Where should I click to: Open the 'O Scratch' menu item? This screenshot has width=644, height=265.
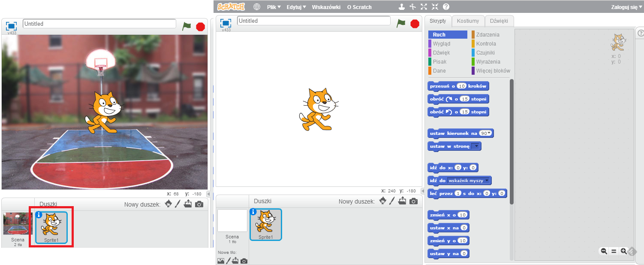[x=359, y=7]
